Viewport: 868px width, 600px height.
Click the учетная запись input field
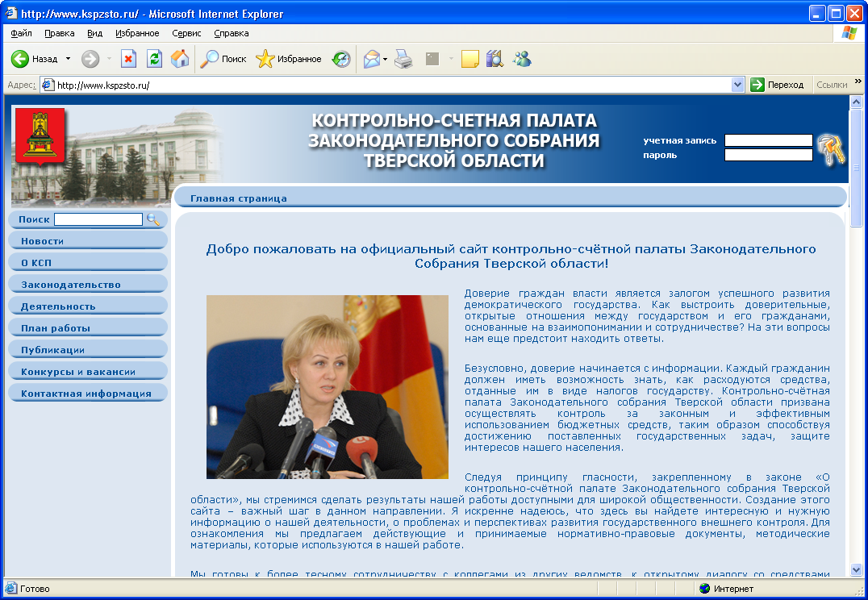768,140
